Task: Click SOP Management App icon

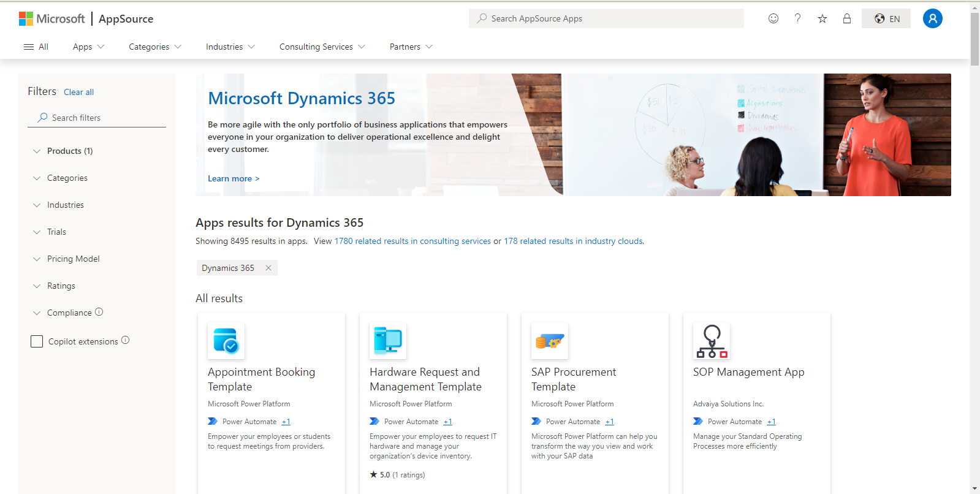Action: 712,341
